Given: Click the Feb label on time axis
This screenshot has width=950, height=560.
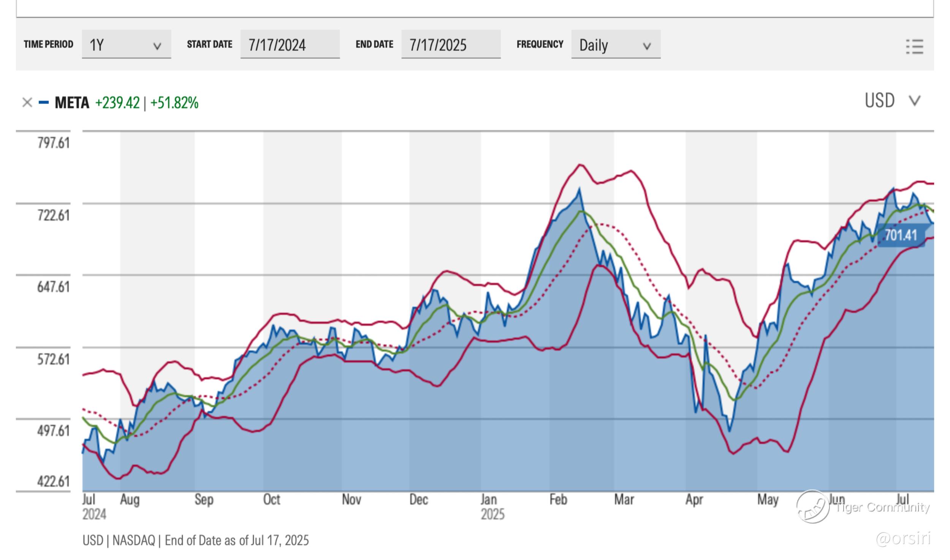Looking at the screenshot, I should (x=558, y=499).
